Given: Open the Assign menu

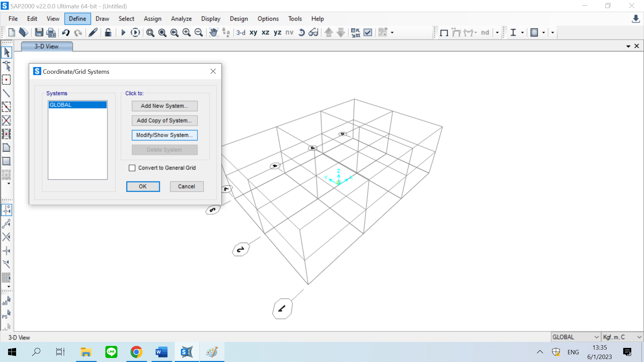Looking at the screenshot, I should pos(152,19).
